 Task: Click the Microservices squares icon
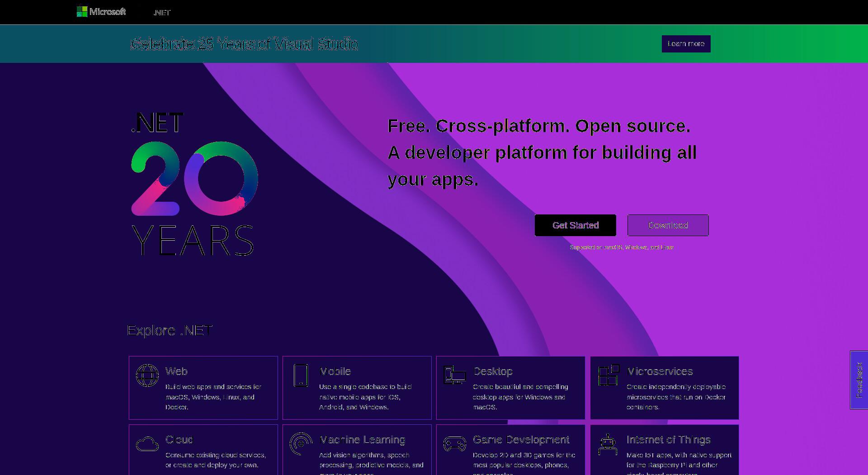(x=609, y=375)
